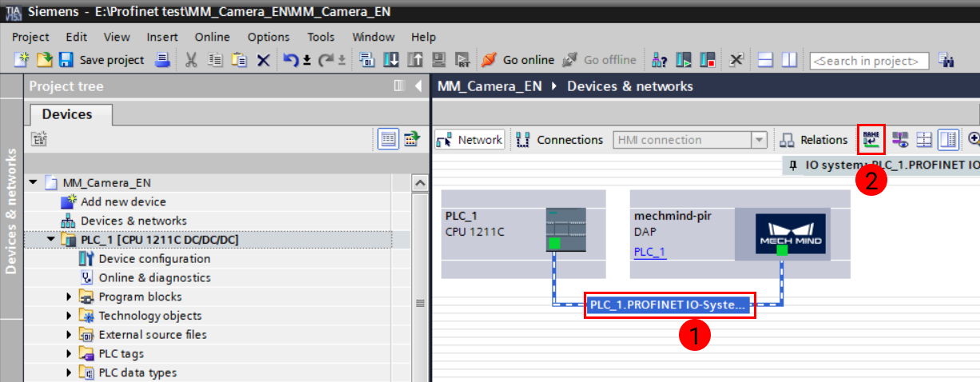Click the Cut scissors icon
The height and width of the screenshot is (382, 980).
[192, 60]
